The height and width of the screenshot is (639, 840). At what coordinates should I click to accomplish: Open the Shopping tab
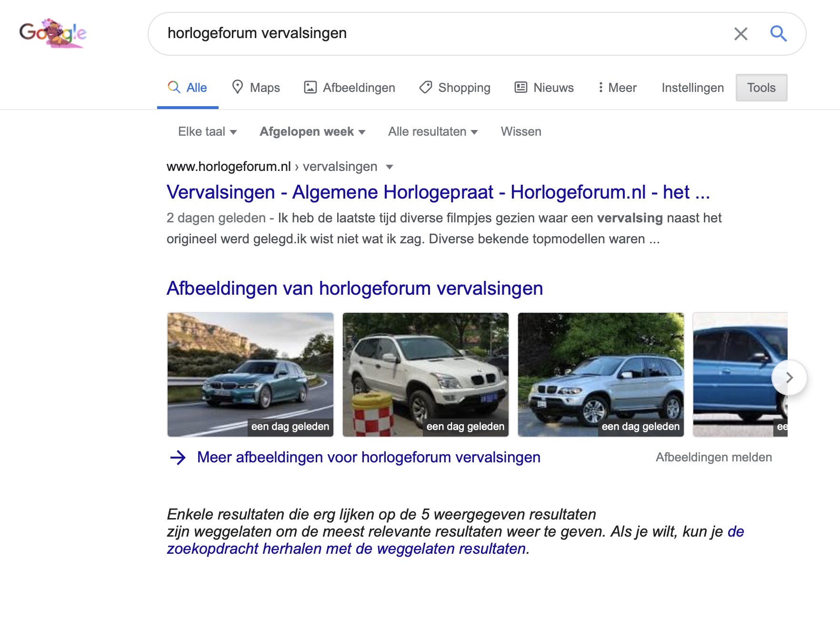pos(455,88)
